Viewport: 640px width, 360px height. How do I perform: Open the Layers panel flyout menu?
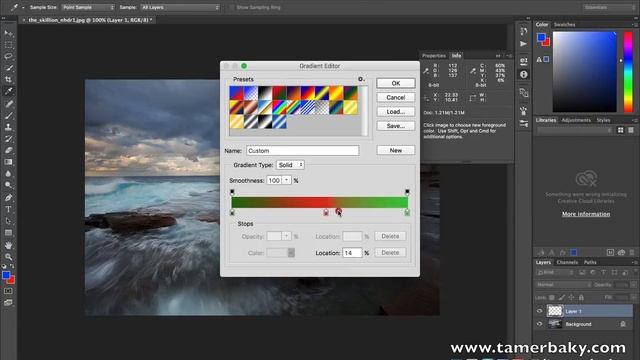point(635,262)
